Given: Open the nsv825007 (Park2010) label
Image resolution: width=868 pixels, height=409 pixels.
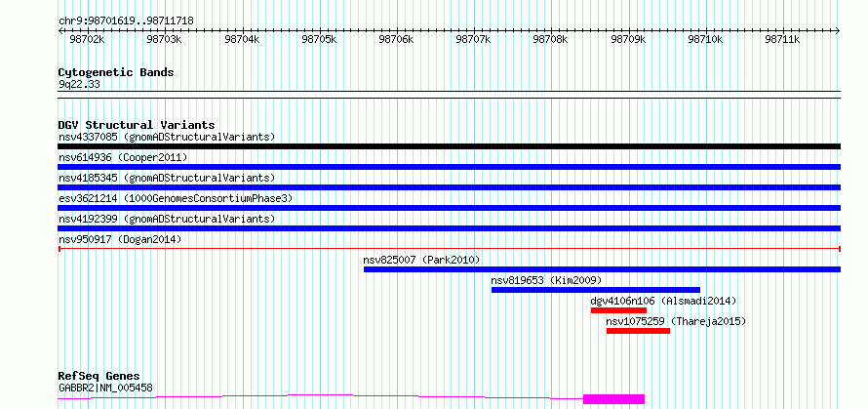Looking at the screenshot, I should [422, 260].
